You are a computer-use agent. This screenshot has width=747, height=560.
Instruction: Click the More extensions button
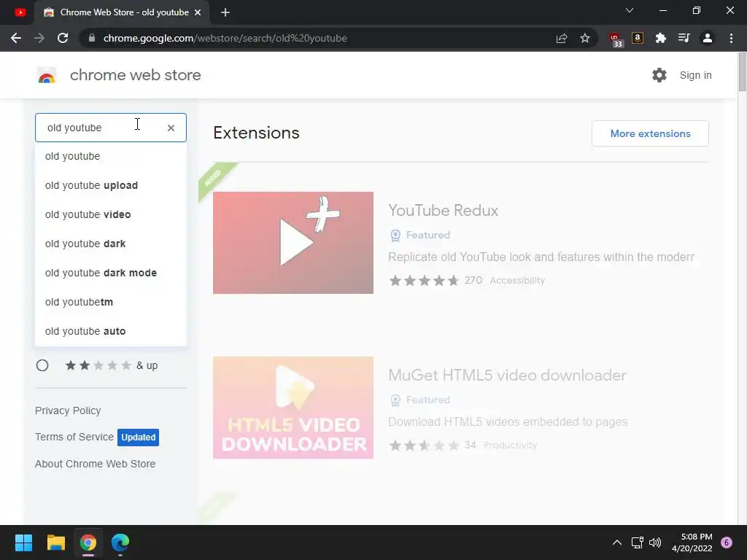[x=650, y=133]
